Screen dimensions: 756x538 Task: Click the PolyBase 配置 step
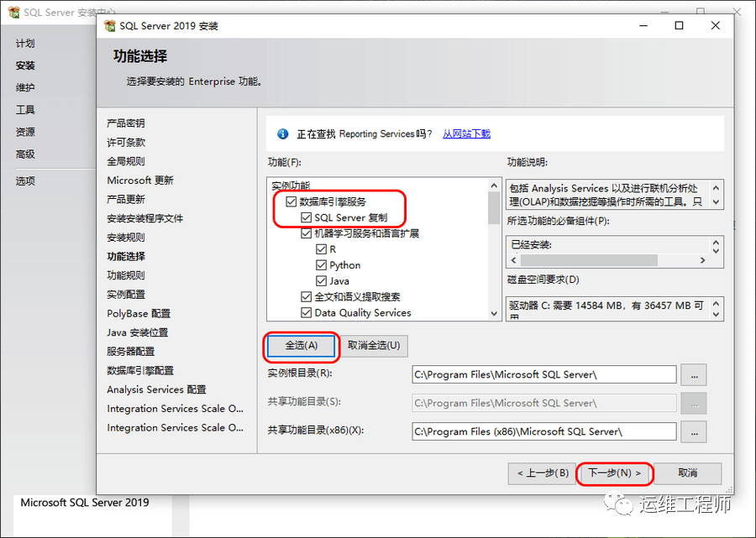point(139,314)
